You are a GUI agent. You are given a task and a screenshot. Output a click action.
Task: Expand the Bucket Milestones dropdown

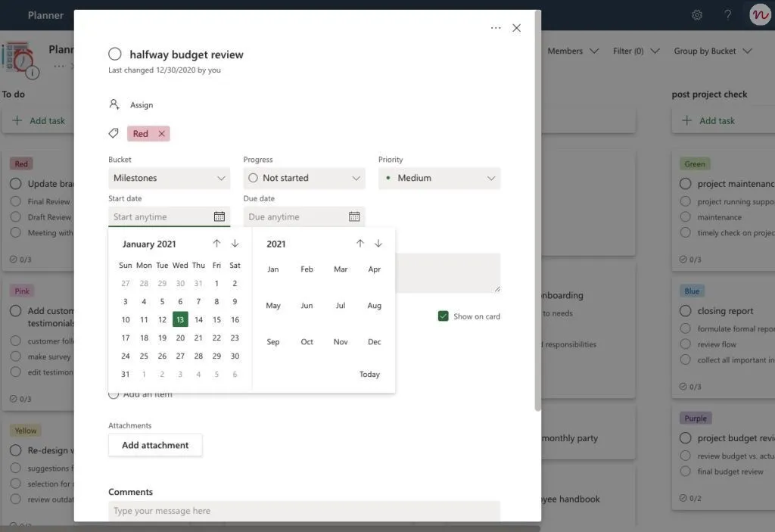(x=169, y=178)
